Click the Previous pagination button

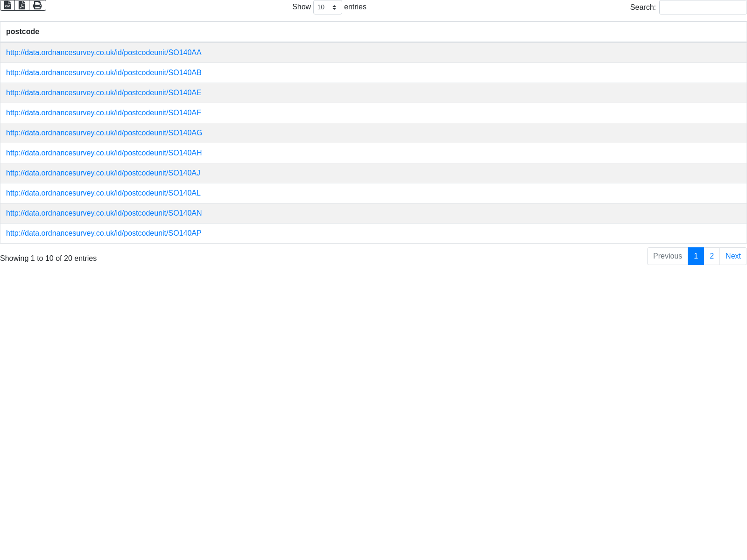[x=667, y=256]
